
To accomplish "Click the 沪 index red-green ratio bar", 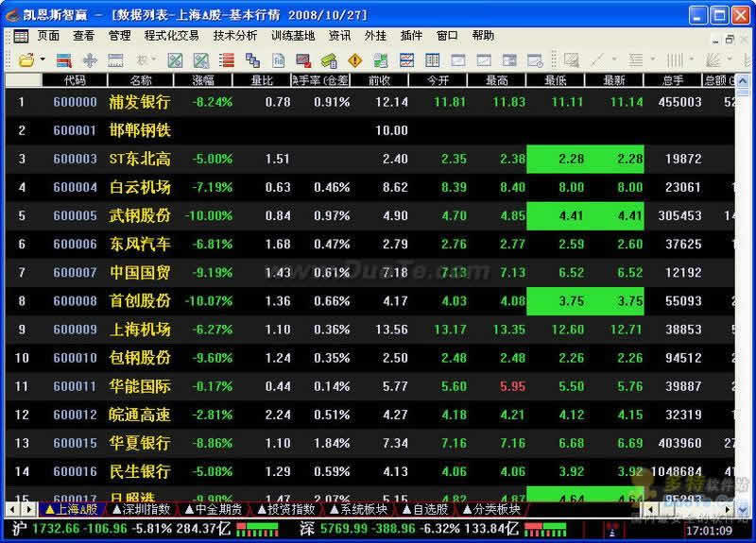I will click(x=257, y=530).
